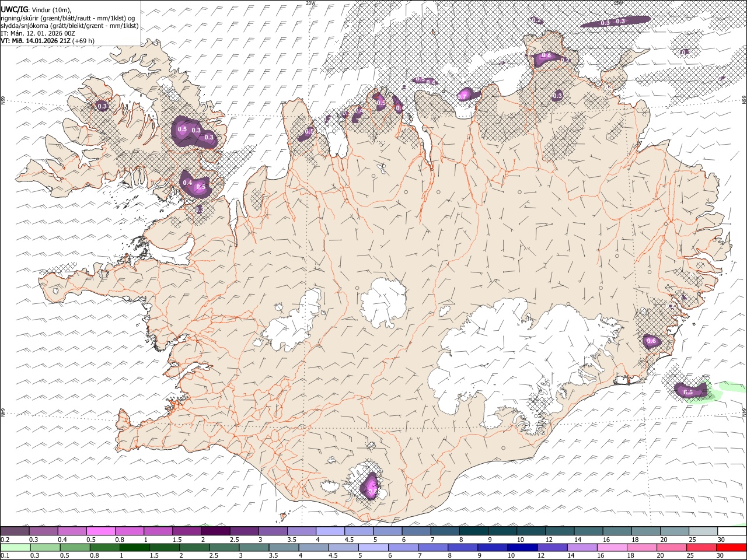Click the 'slydda/snjókoma' legend description line
This screenshot has width=747, height=560.
(x=69, y=26)
